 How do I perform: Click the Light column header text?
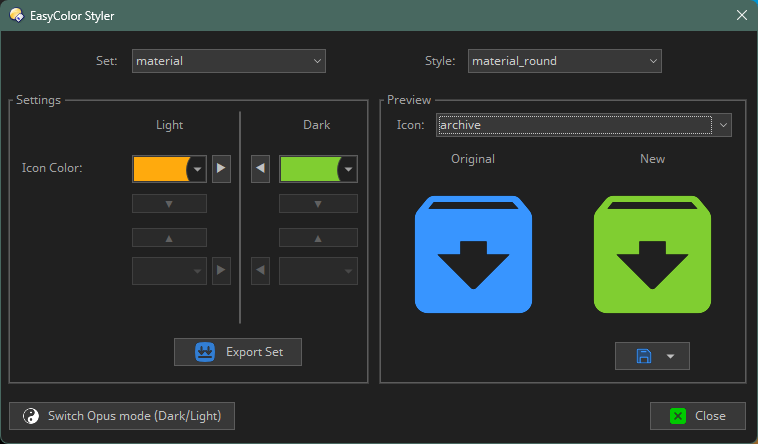tap(170, 125)
